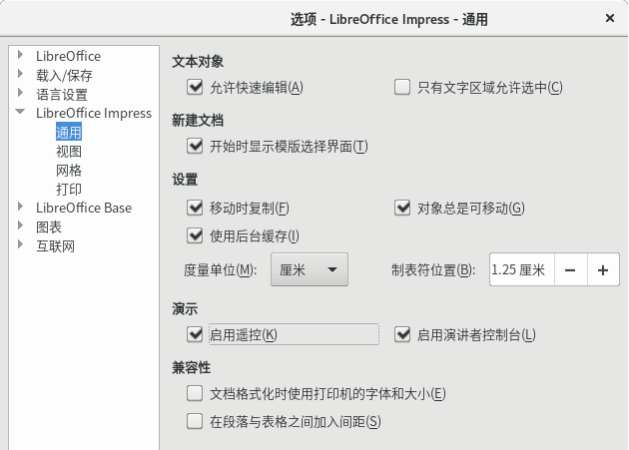Increase the tab stop value with plus

pos(603,270)
